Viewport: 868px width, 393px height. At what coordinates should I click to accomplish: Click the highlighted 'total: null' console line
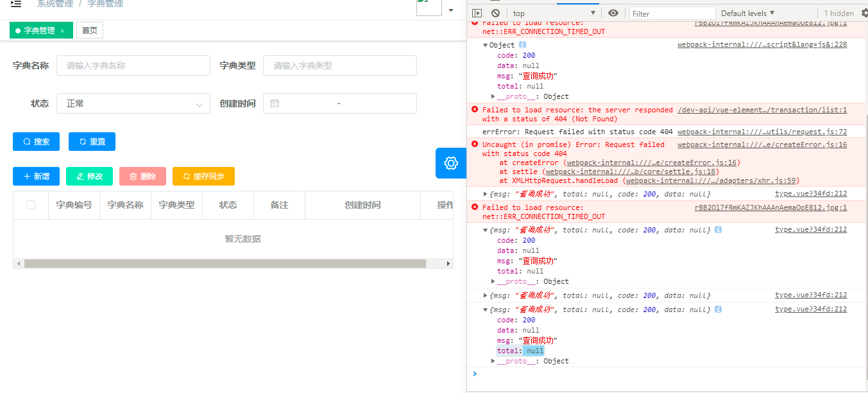[520, 351]
